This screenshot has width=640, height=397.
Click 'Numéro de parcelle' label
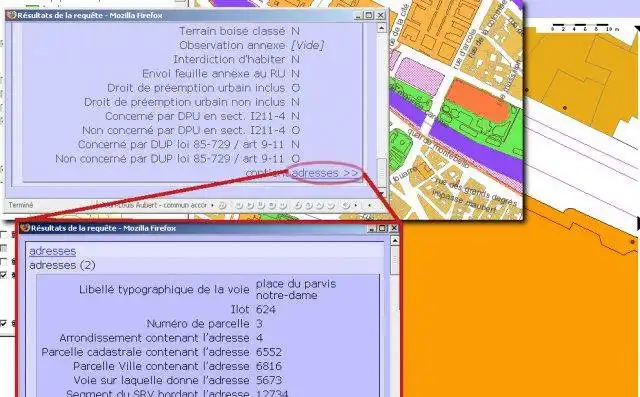coord(198,324)
